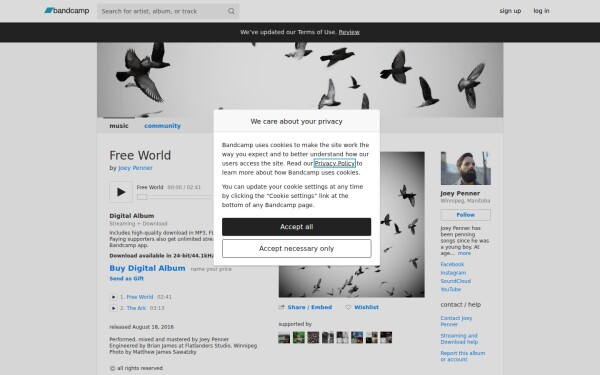Click the track progress slider handle
Viewport: 600px width, 375px height.
click(x=142, y=197)
